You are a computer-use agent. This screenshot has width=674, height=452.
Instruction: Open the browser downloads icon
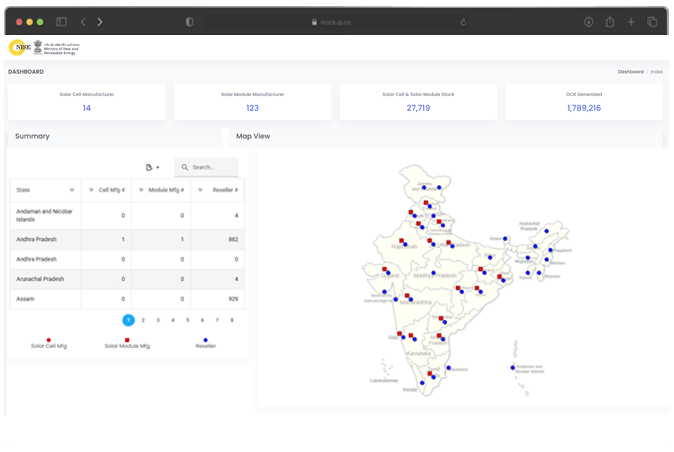[x=589, y=22]
